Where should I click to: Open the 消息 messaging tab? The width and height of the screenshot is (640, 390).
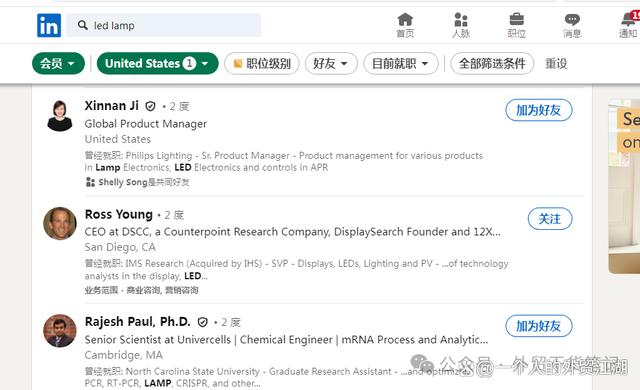point(572,25)
